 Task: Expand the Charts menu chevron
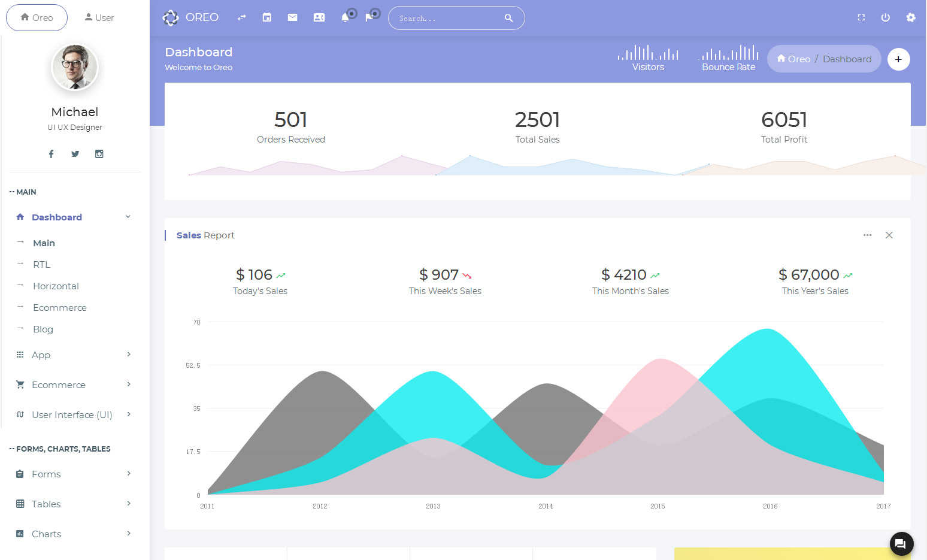pos(129,534)
